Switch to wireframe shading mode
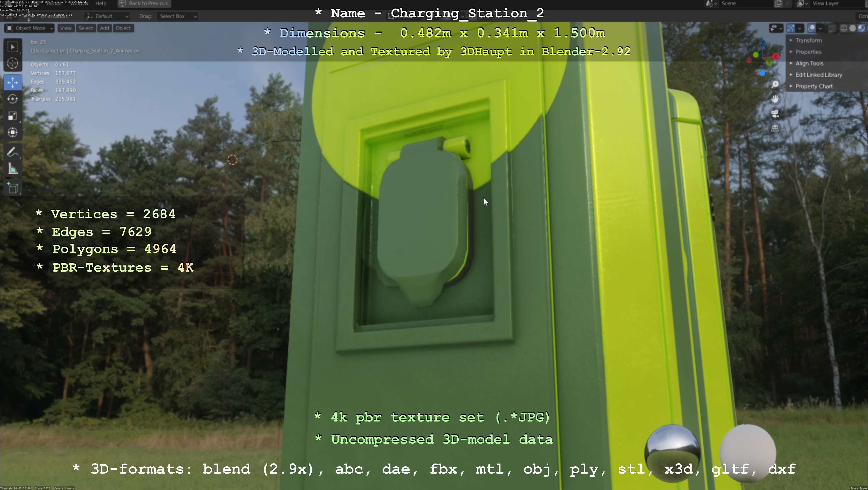 point(843,28)
